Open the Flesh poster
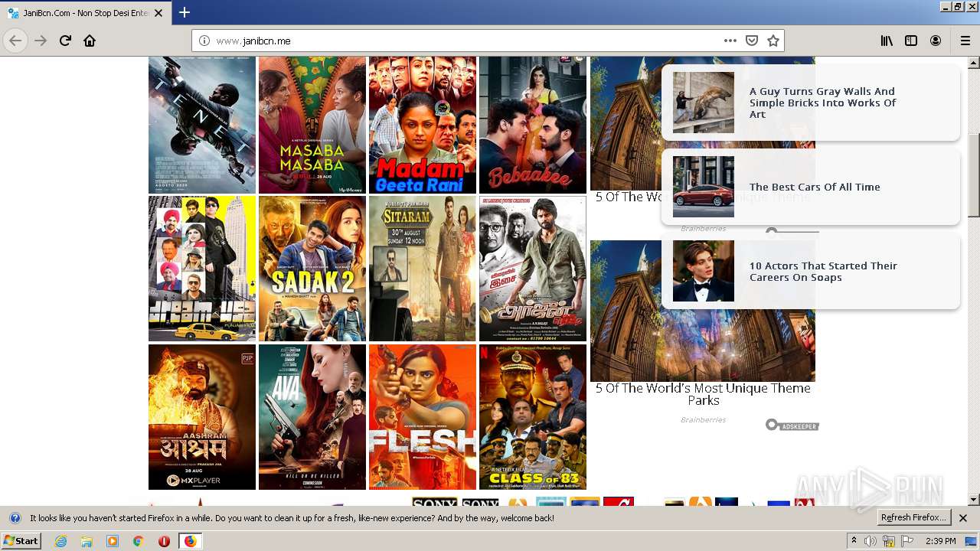This screenshot has height=551, width=980. (x=423, y=417)
